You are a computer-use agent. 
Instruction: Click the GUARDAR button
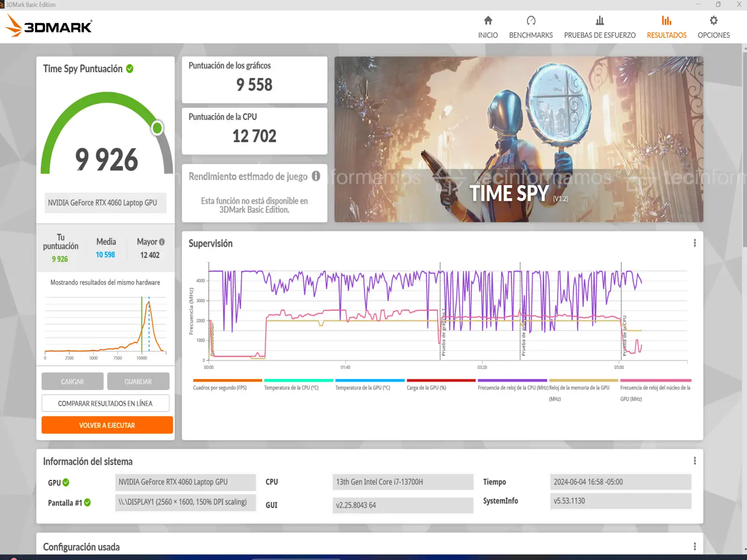(138, 381)
